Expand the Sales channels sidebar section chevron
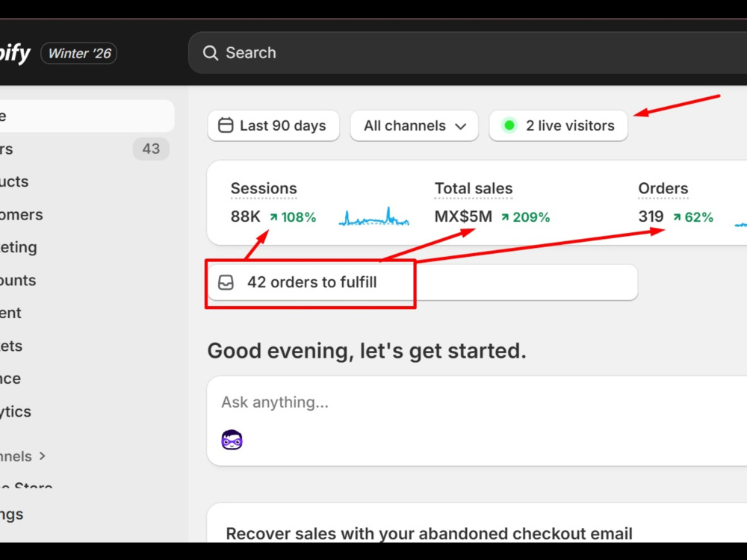The height and width of the screenshot is (560, 747). click(x=43, y=456)
